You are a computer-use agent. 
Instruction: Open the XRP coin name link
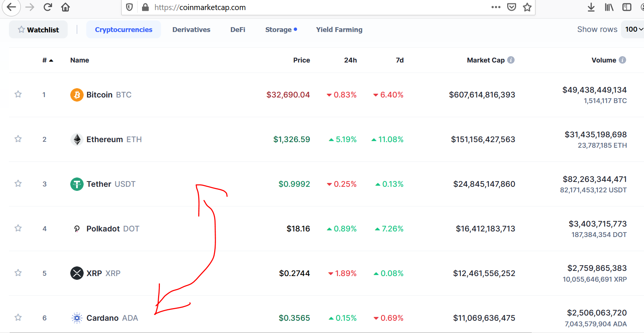click(x=103, y=273)
